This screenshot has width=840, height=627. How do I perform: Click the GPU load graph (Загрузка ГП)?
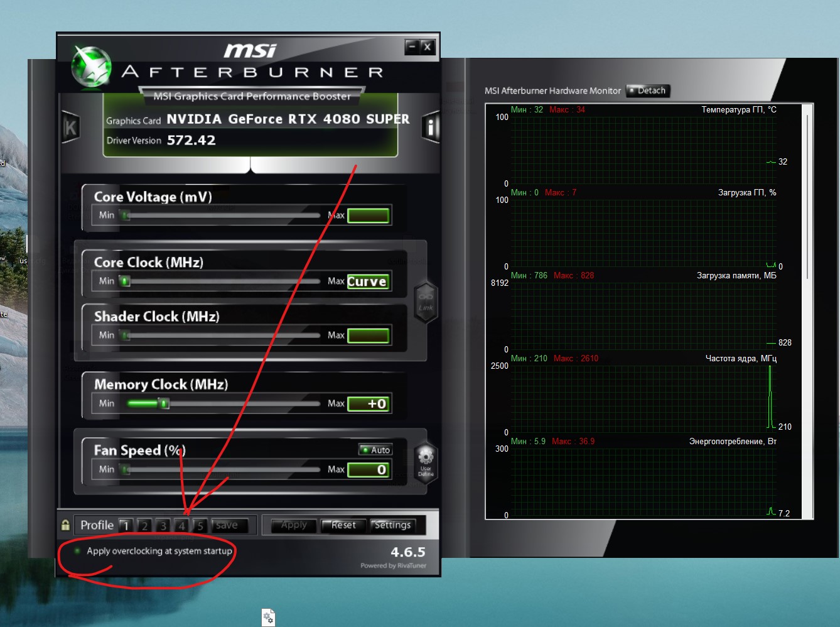(644, 232)
